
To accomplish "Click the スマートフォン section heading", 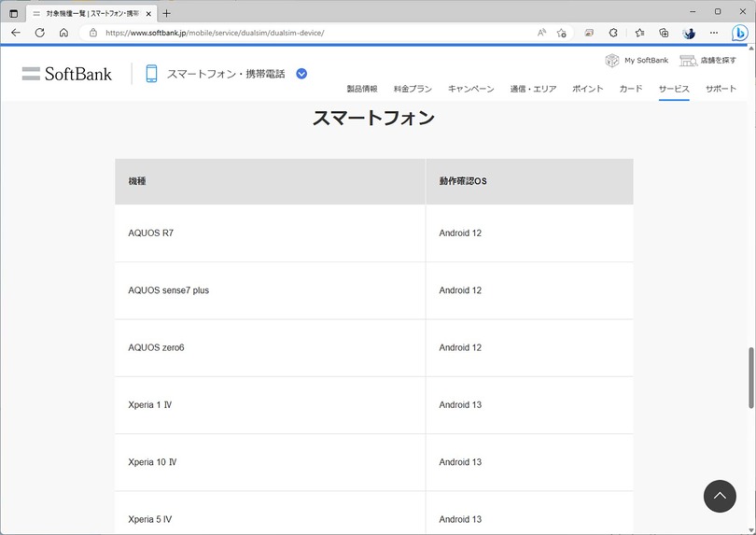I will coord(373,118).
